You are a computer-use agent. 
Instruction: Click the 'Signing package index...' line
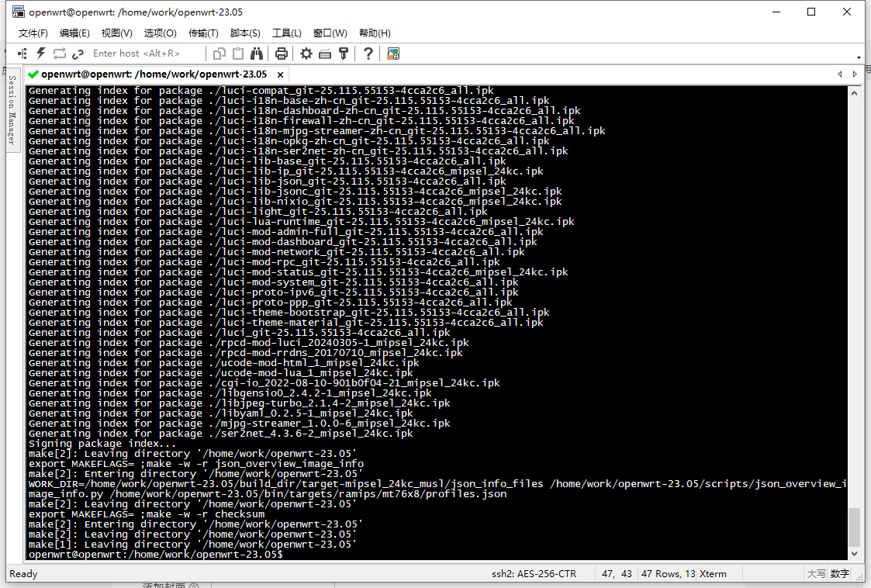pyautogui.click(x=102, y=444)
